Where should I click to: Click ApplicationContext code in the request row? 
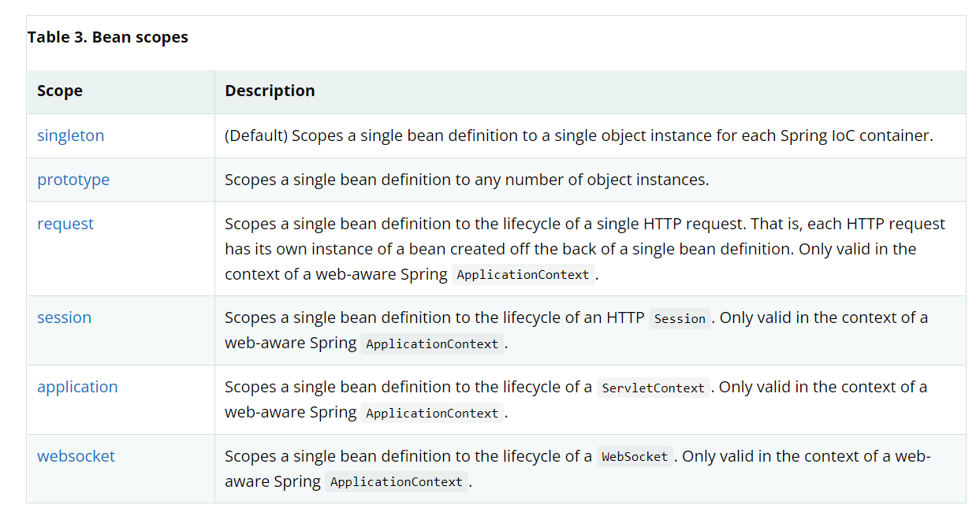523,275
